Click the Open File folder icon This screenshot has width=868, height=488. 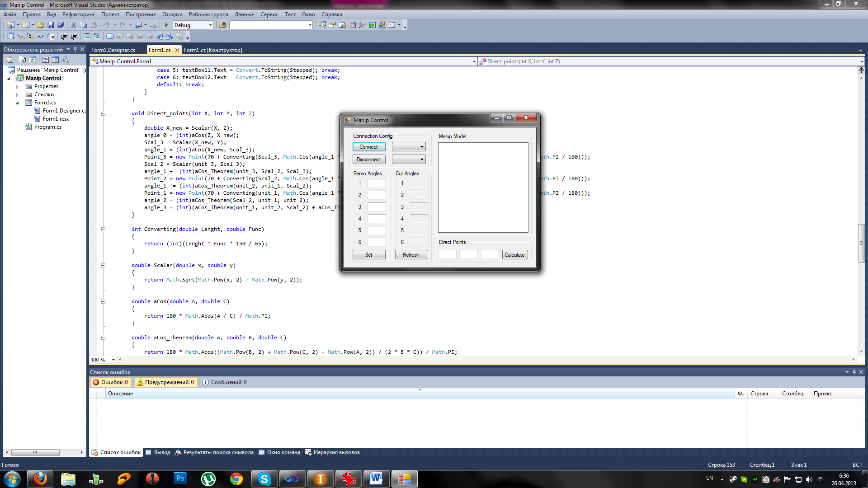(x=41, y=25)
